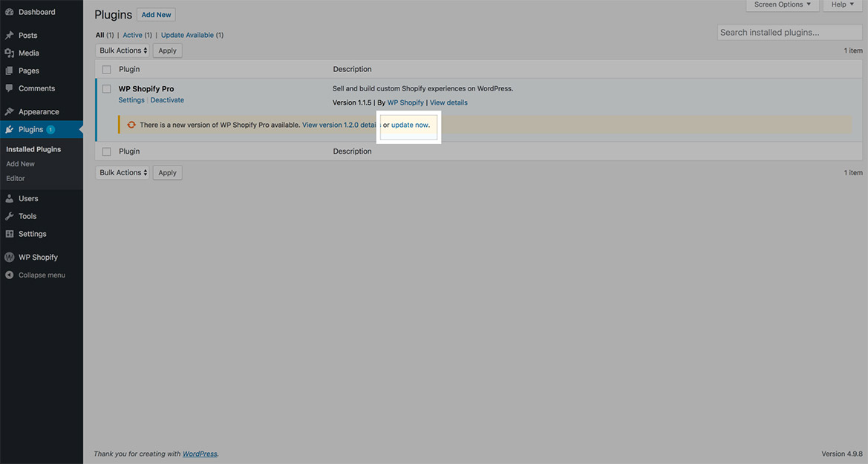Show All plugins filter
The image size is (868, 464).
pyautogui.click(x=99, y=35)
